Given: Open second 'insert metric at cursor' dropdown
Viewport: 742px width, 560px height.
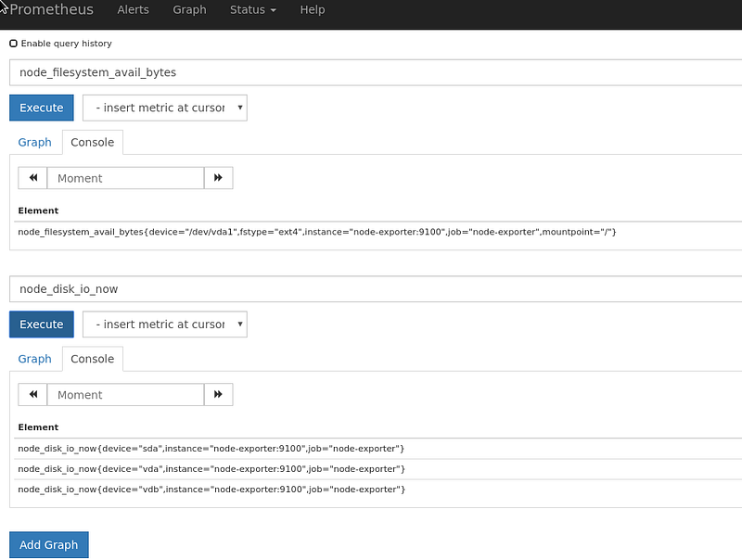Looking at the screenshot, I should (165, 325).
